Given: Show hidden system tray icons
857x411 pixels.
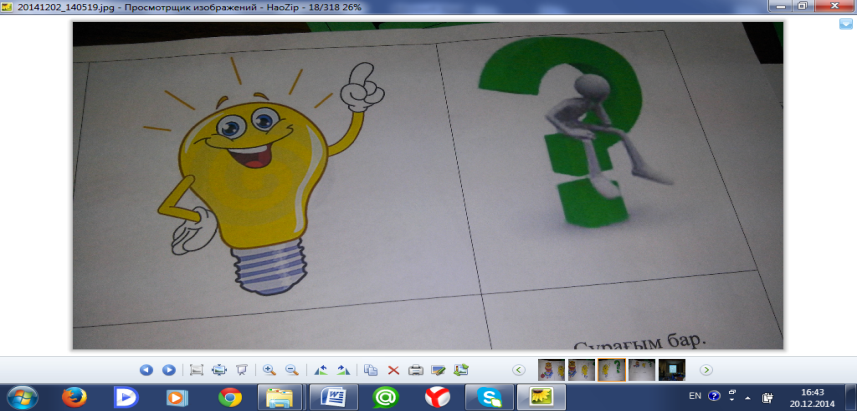Looking at the screenshot, I should pyautogui.click(x=749, y=397).
